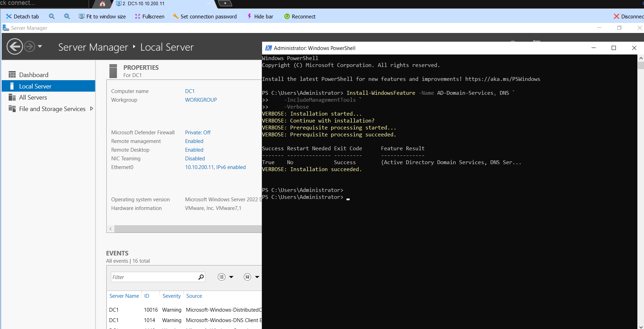Switch to Fullscreen mode

(150, 16)
